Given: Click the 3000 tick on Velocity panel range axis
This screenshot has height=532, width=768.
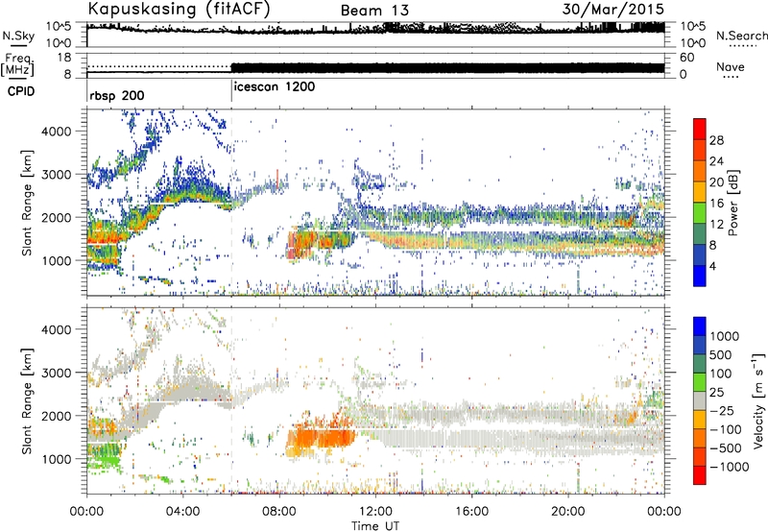Looking at the screenshot, I should click(57, 373).
